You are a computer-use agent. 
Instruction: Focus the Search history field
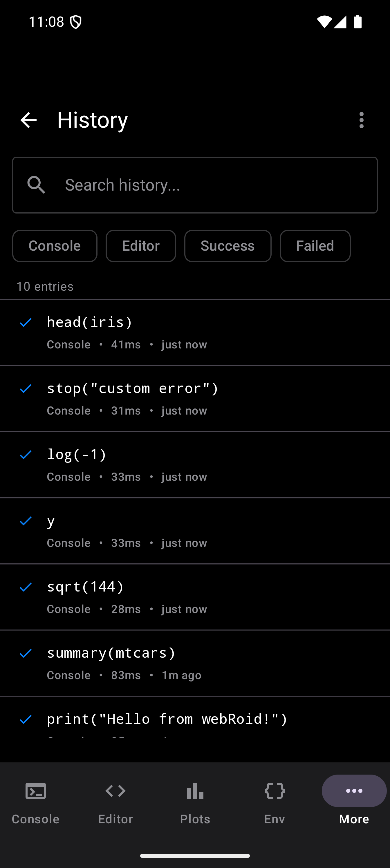click(216, 185)
